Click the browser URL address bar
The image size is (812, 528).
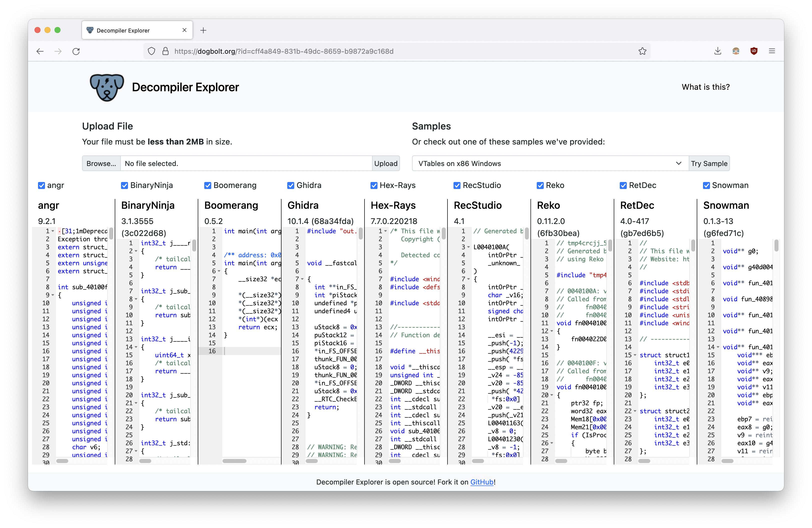(397, 51)
